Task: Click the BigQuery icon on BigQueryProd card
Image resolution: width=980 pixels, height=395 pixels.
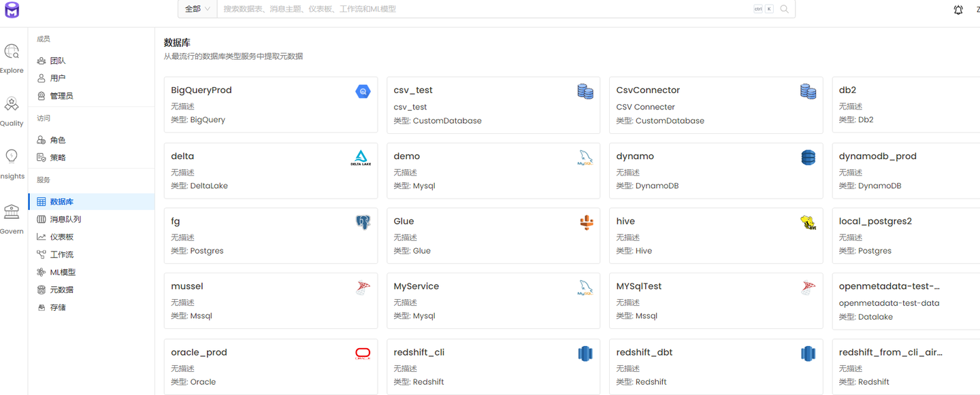Action: 363,91
